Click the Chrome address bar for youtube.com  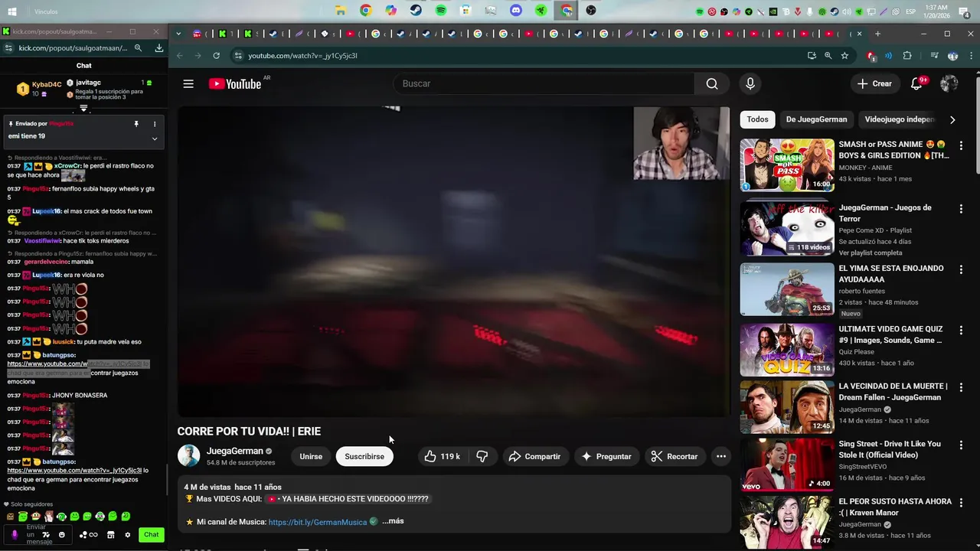point(521,56)
